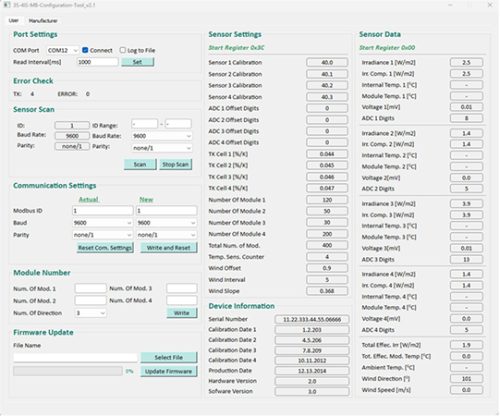Click the Voltage 1[mV] value 0.01

(466, 107)
